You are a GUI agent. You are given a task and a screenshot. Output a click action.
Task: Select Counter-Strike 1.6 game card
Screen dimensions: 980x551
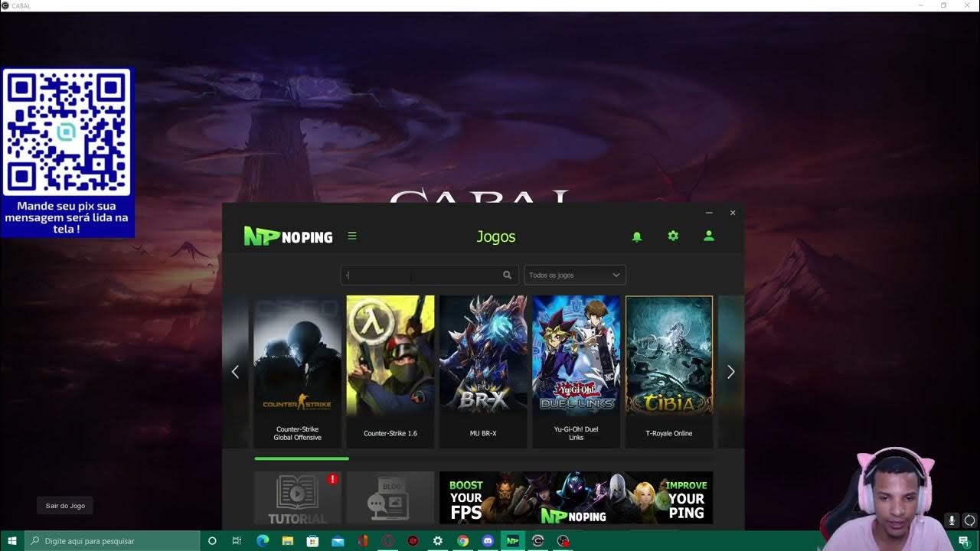[390, 372]
